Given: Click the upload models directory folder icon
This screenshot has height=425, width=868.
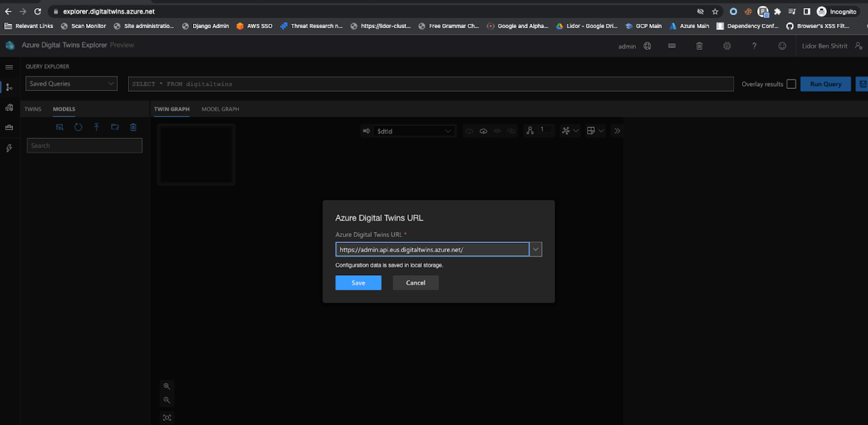Looking at the screenshot, I should (x=114, y=127).
